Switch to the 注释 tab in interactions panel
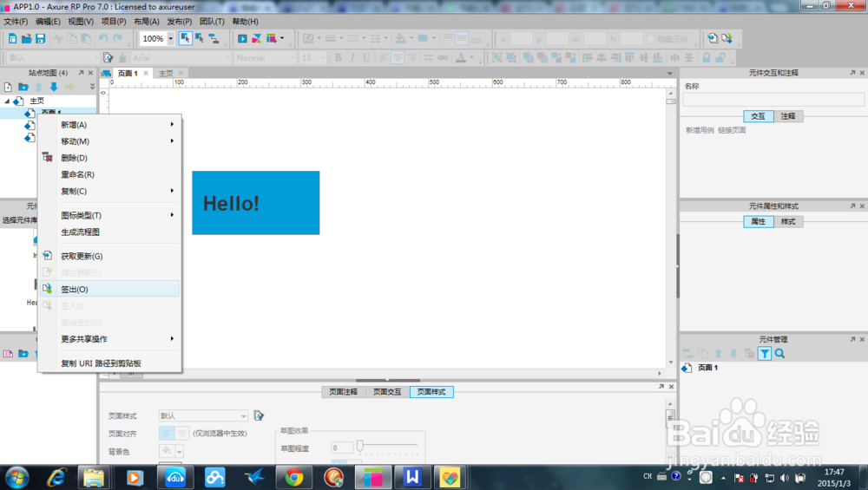The width and height of the screenshot is (868, 490). tap(788, 116)
